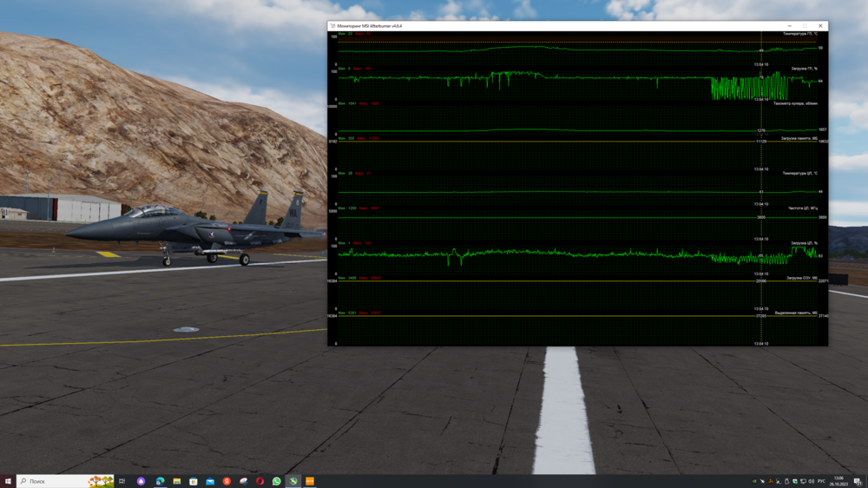Open the app icon left of Opera

(x=243, y=481)
